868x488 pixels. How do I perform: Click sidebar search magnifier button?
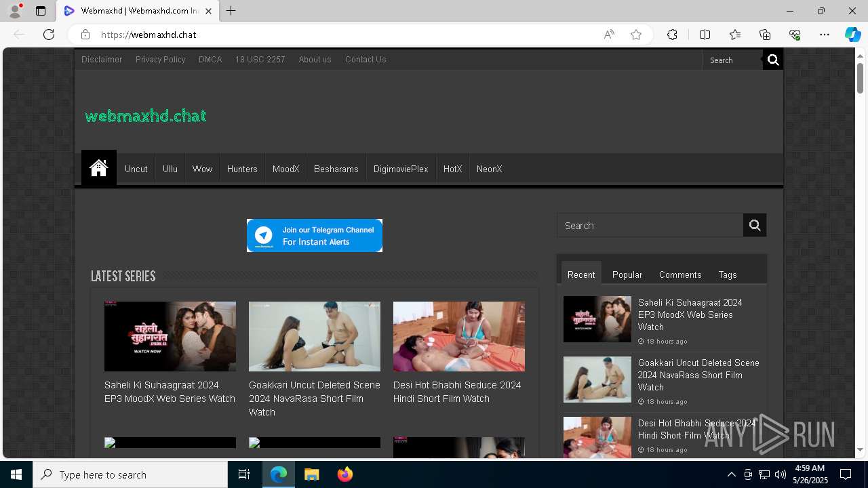[x=755, y=226]
